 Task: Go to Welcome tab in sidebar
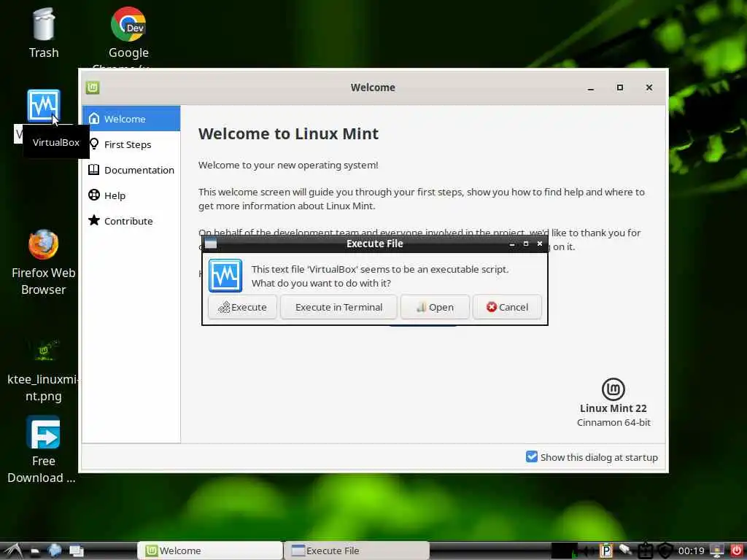131,119
